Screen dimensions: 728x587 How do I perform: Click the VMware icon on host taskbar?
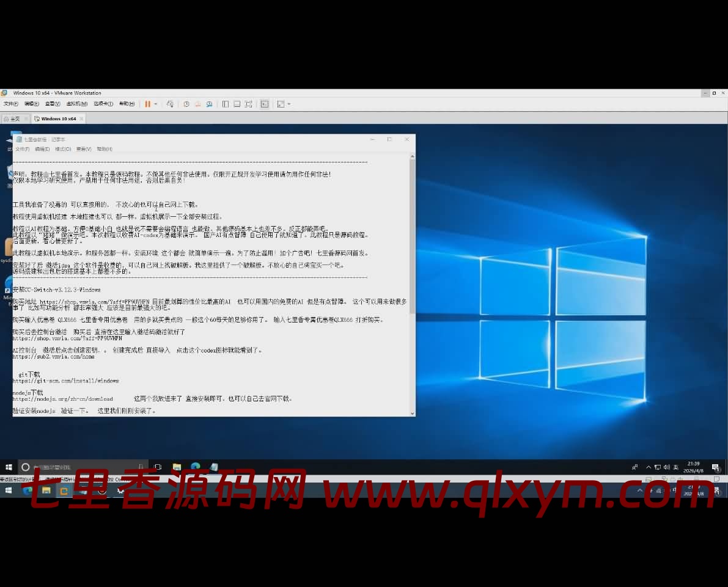pos(64,490)
